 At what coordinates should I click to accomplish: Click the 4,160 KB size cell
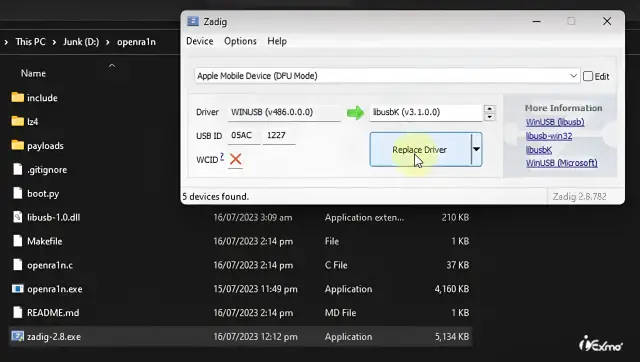point(452,289)
